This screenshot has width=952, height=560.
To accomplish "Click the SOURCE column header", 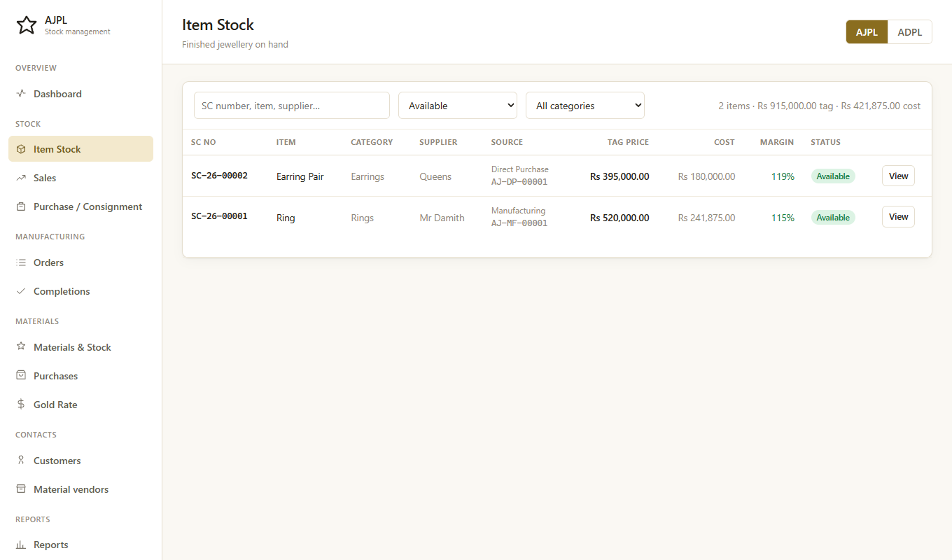I will coord(507,142).
